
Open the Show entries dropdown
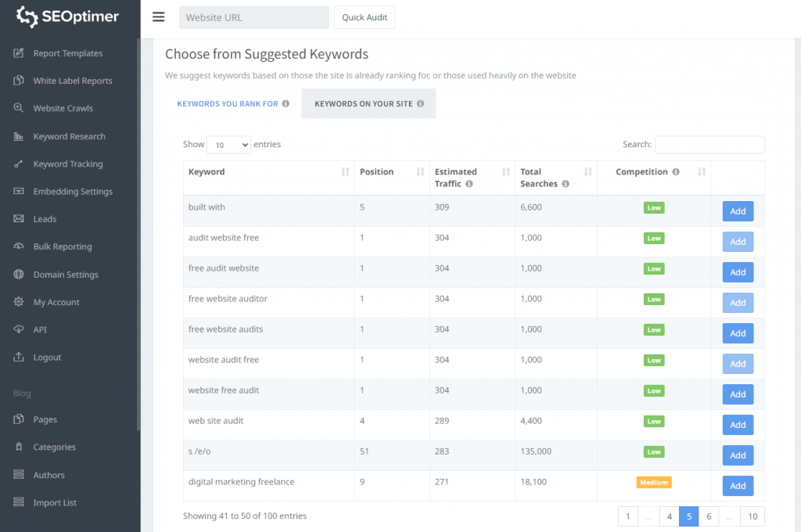pos(228,145)
